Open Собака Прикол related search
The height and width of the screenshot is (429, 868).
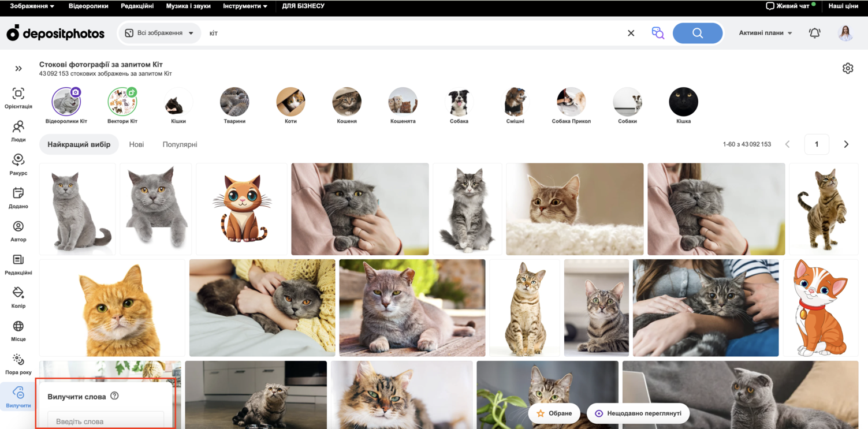coord(571,106)
